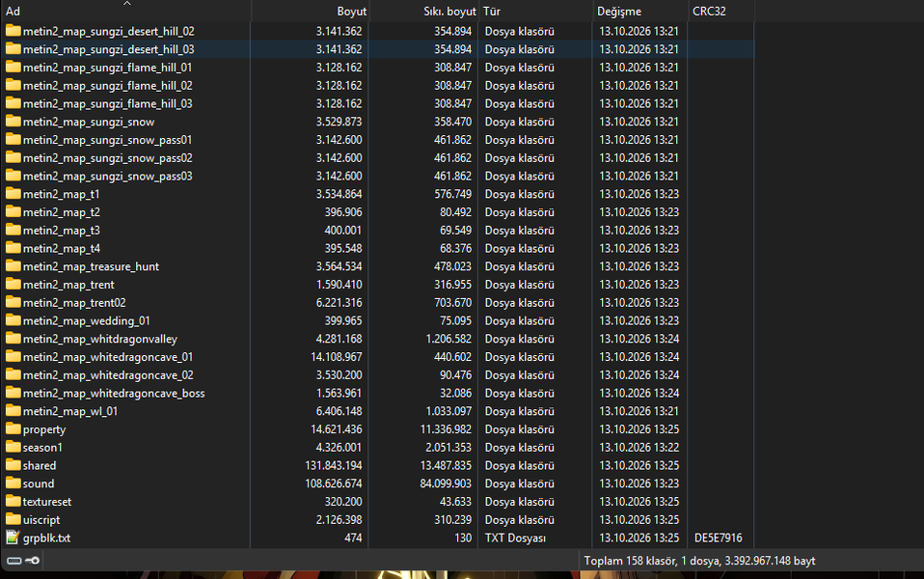This screenshot has width=924, height=579.
Task: Click folder icon of metin2_map_treasure_hunt
Action: (13, 266)
